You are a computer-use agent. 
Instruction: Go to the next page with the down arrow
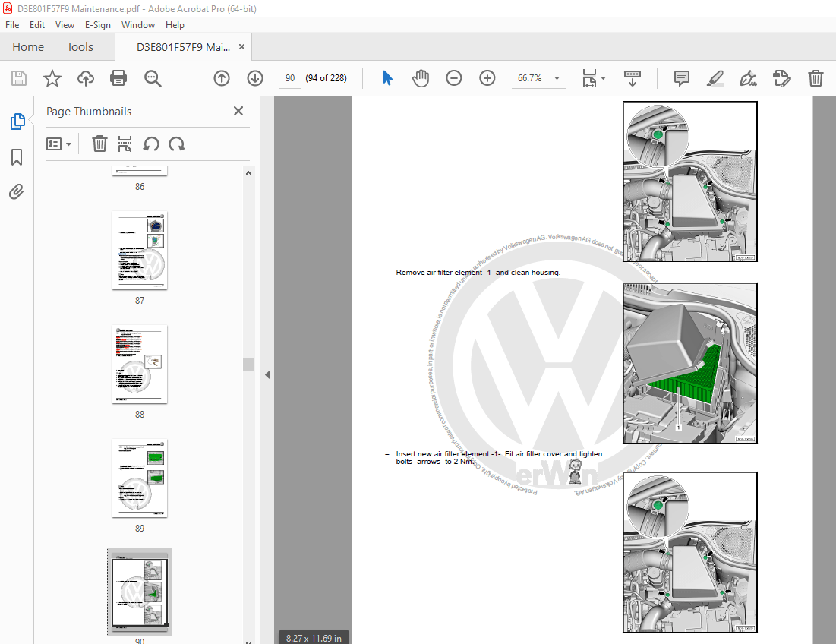click(254, 78)
